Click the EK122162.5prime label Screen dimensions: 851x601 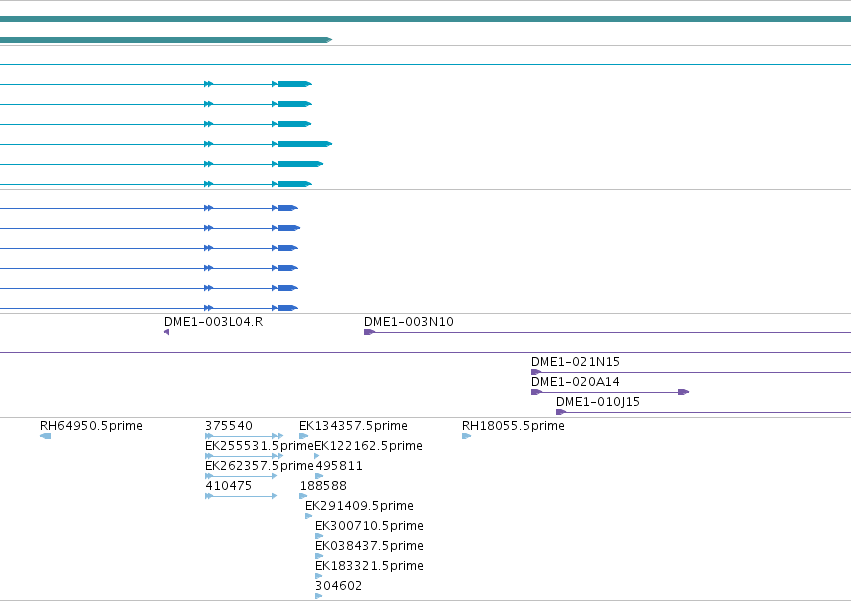tap(369, 446)
